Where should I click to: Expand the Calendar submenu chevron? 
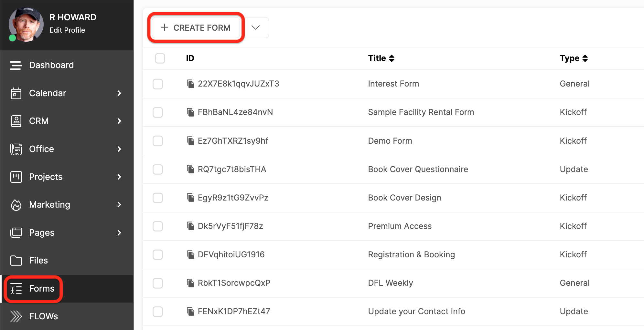click(x=119, y=93)
